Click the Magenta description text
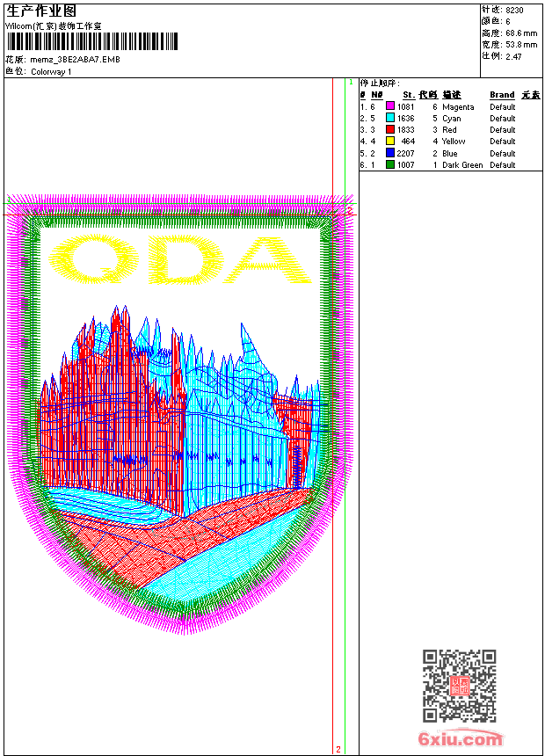 point(458,107)
